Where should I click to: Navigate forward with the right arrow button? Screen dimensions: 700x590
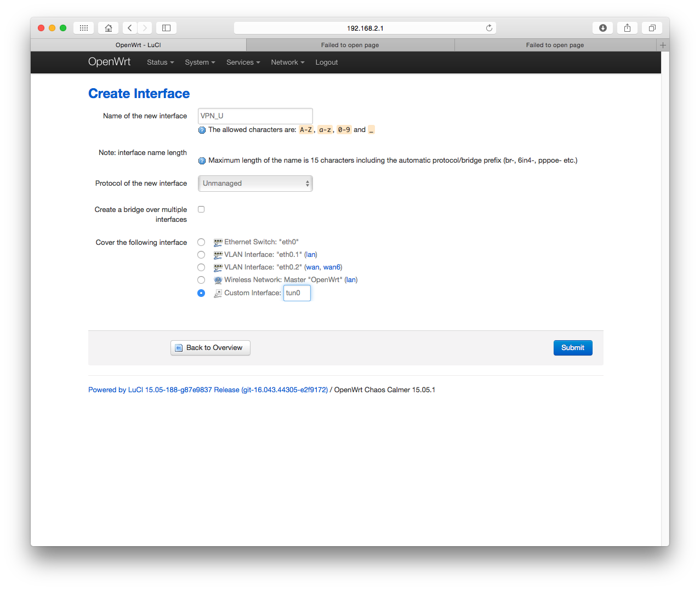click(x=145, y=28)
